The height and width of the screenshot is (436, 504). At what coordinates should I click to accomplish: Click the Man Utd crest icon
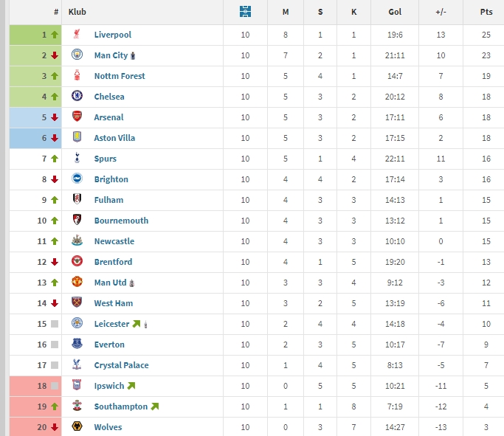[77, 282]
